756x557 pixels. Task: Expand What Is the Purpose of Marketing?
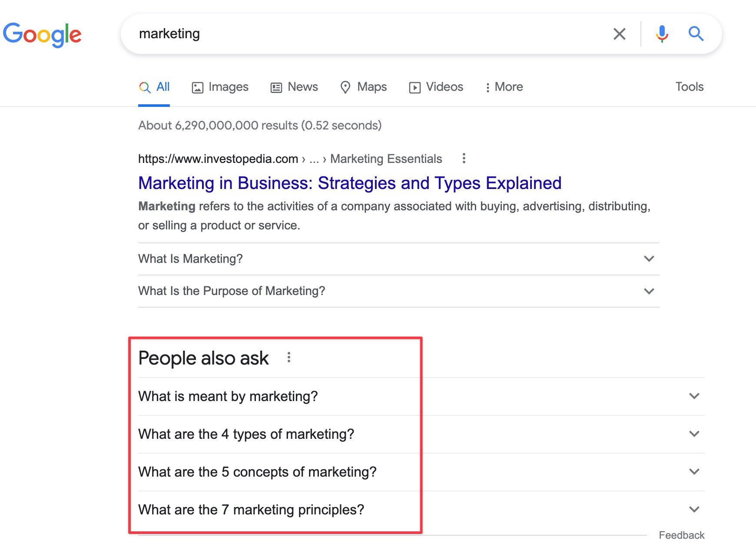[x=649, y=291]
